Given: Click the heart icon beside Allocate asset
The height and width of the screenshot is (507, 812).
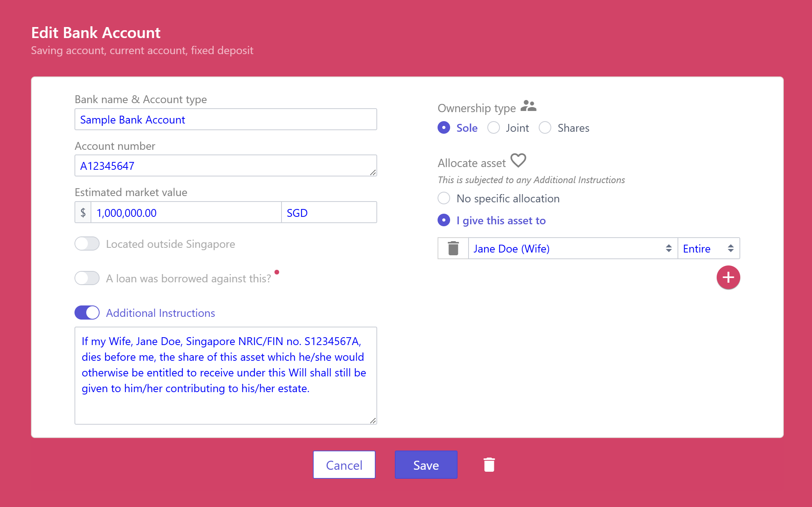Looking at the screenshot, I should pyautogui.click(x=518, y=160).
